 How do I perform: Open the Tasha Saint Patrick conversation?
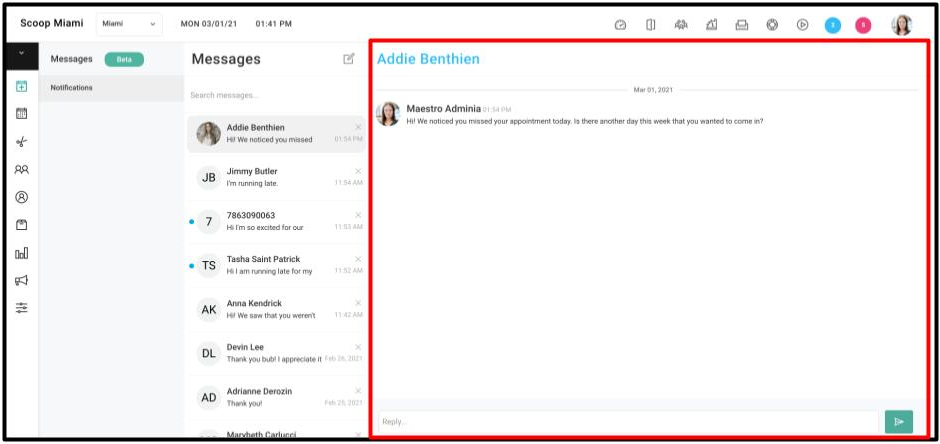[x=276, y=265]
